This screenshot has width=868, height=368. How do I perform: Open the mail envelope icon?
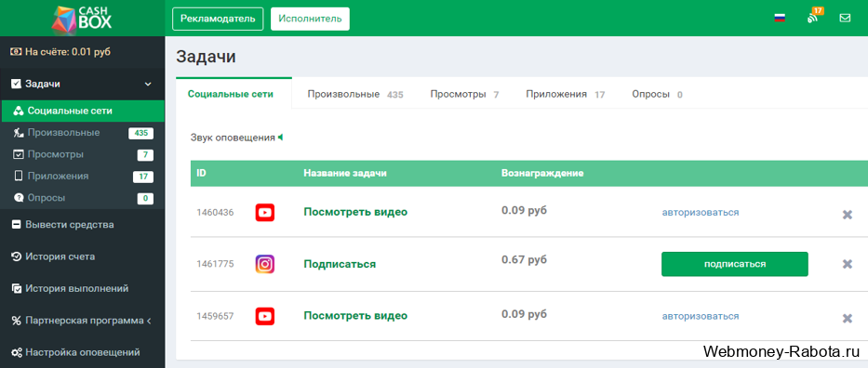[845, 19]
